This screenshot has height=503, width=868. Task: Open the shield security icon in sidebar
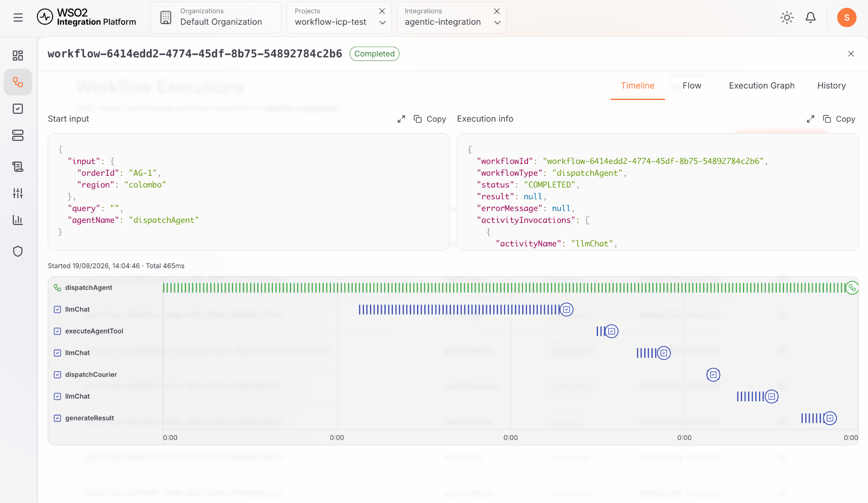18,251
